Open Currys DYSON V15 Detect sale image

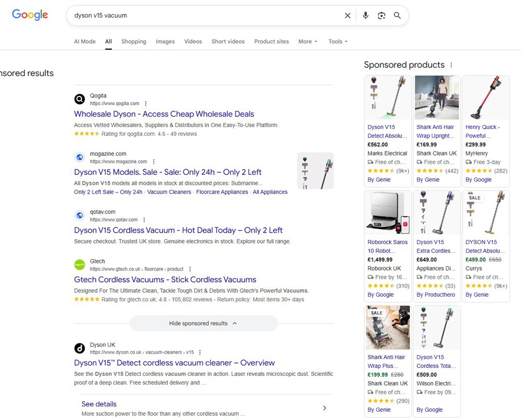pyautogui.click(x=486, y=213)
